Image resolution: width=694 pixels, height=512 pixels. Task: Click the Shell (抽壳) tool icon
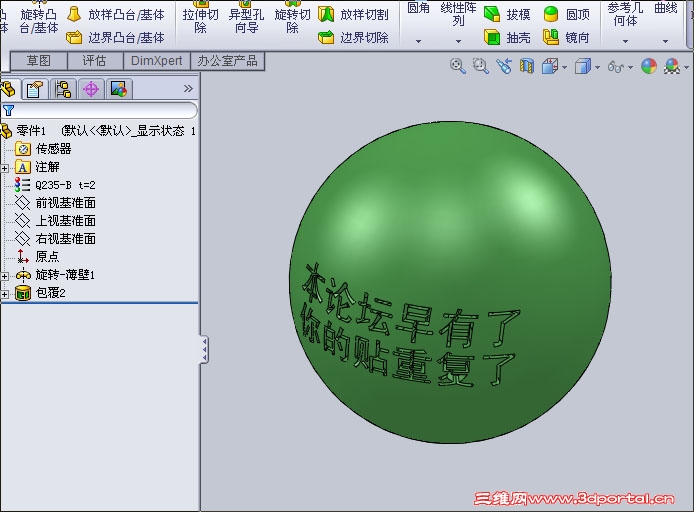pos(492,37)
